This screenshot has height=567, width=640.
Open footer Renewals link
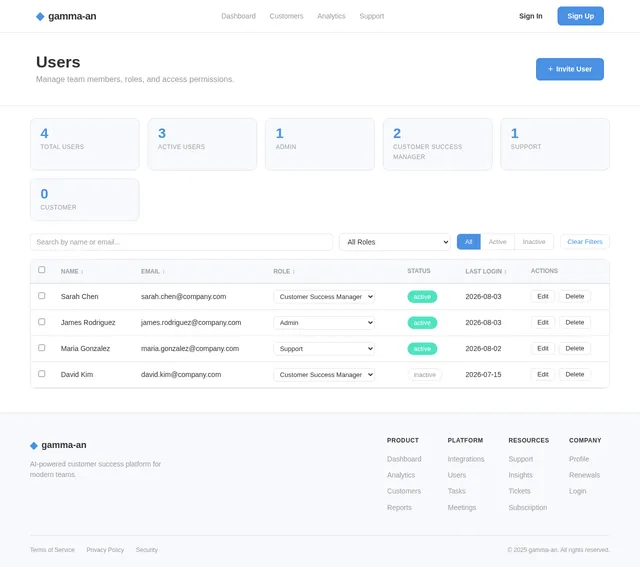coord(584,475)
